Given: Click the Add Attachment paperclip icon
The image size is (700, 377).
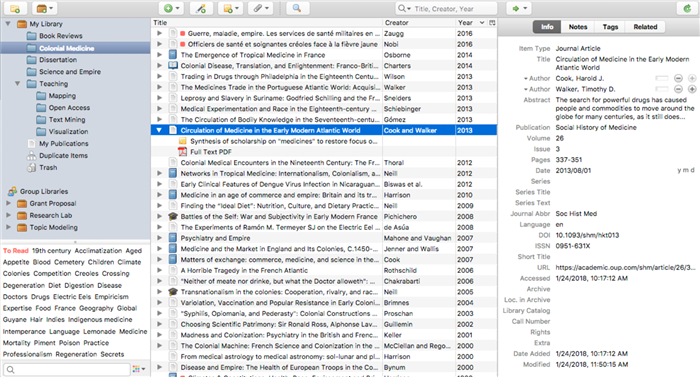Looking at the screenshot, I should (260, 8).
